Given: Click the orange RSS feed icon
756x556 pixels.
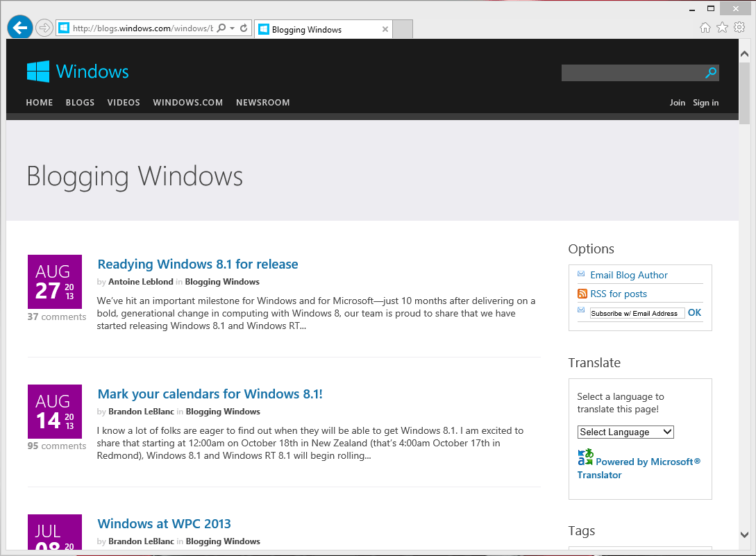Looking at the screenshot, I should pyautogui.click(x=582, y=294).
